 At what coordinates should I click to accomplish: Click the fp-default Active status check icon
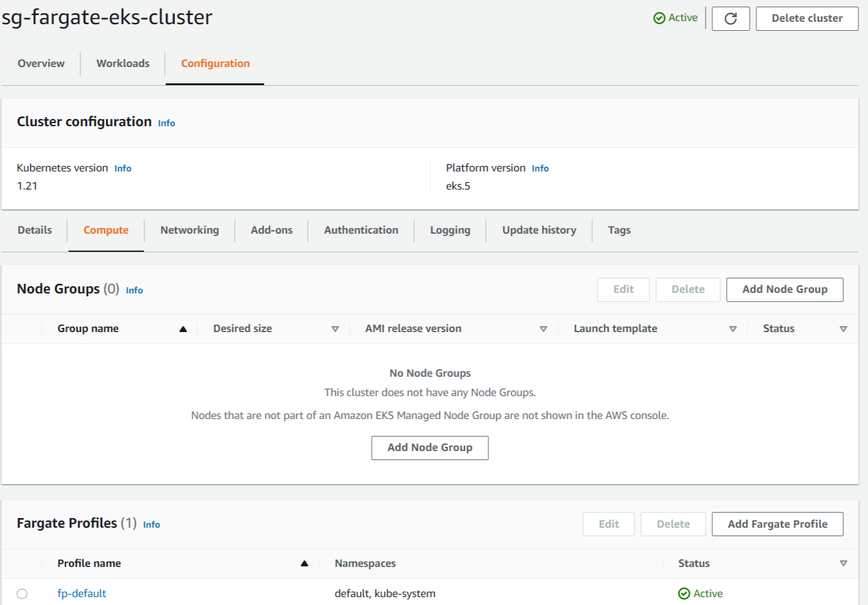684,594
